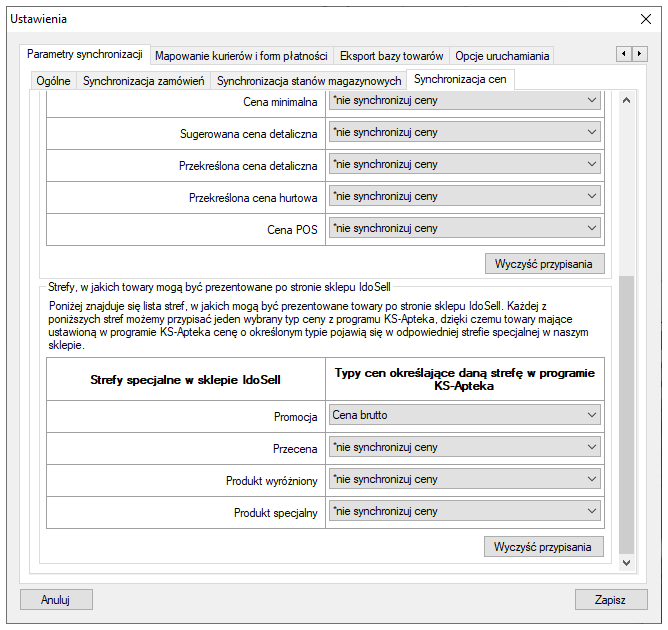This screenshot has height=630, width=668.
Task: Open the Eksport bazy towarów tab
Action: click(x=392, y=56)
